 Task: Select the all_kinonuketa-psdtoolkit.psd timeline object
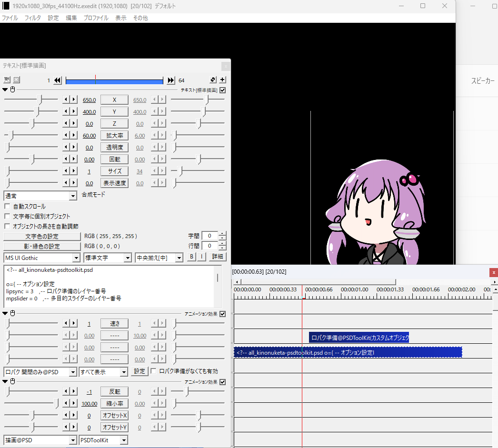point(348,352)
